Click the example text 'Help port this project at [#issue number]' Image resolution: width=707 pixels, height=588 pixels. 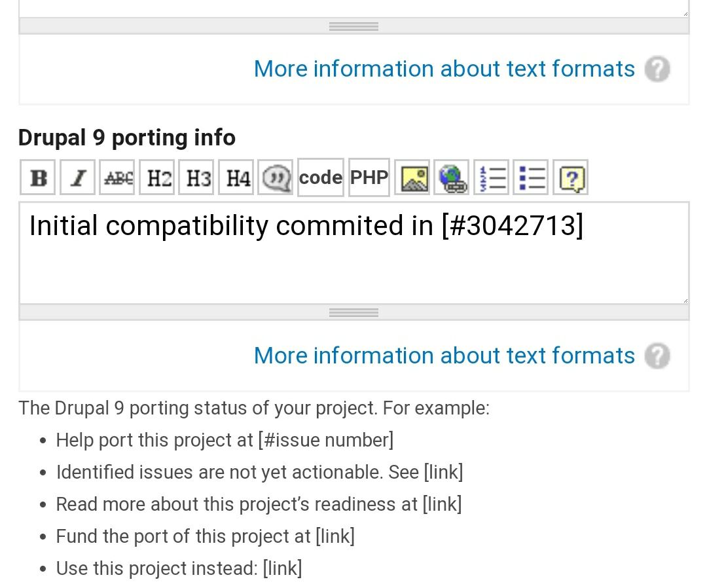225,440
